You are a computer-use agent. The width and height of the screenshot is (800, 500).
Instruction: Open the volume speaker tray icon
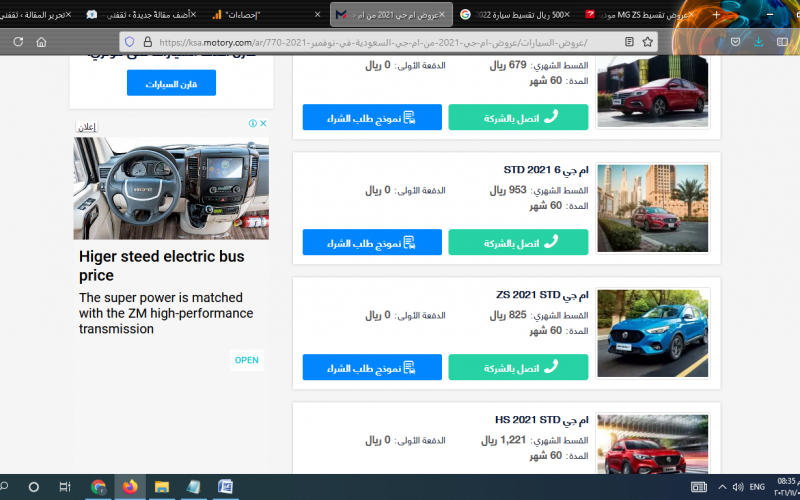point(738,487)
